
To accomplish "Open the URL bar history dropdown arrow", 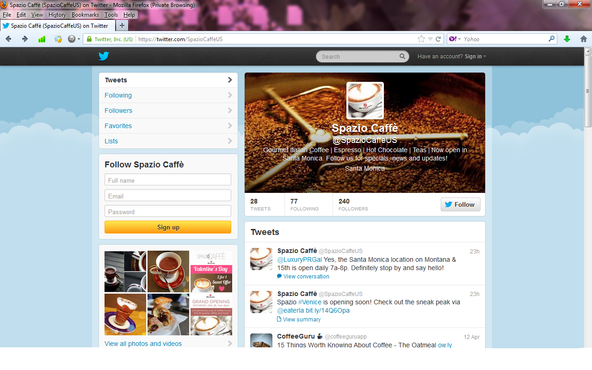I will [x=430, y=39].
